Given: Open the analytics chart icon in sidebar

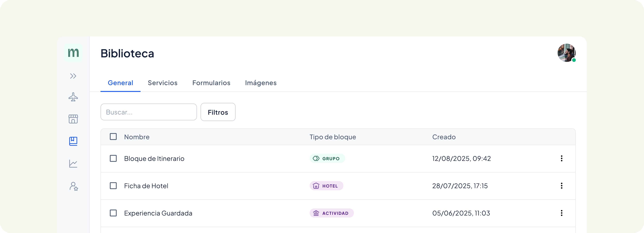Looking at the screenshot, I should (73, 164).
